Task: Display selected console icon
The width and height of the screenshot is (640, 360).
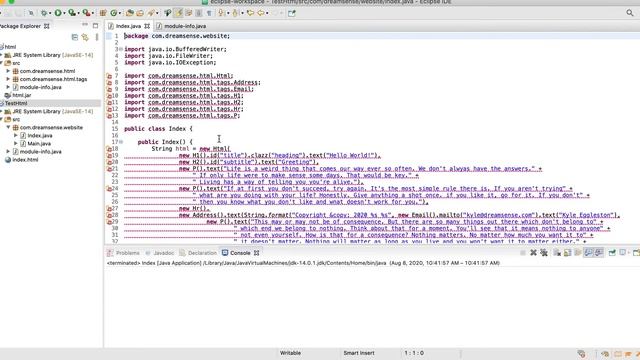Action: (623, 253)
